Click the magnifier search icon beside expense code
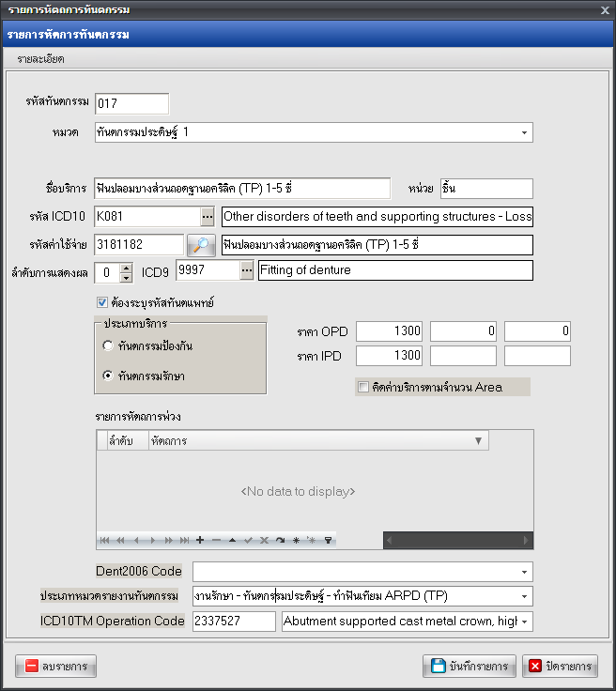 [201, 245]
